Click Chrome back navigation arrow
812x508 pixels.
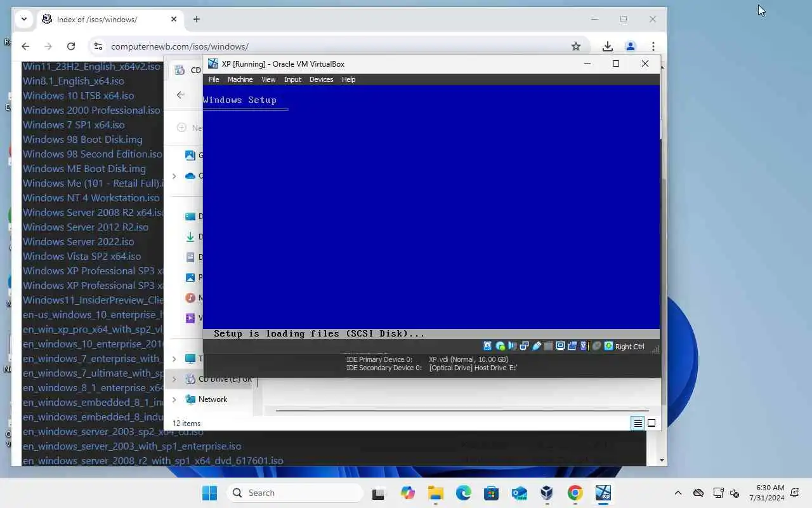point(25,46)
